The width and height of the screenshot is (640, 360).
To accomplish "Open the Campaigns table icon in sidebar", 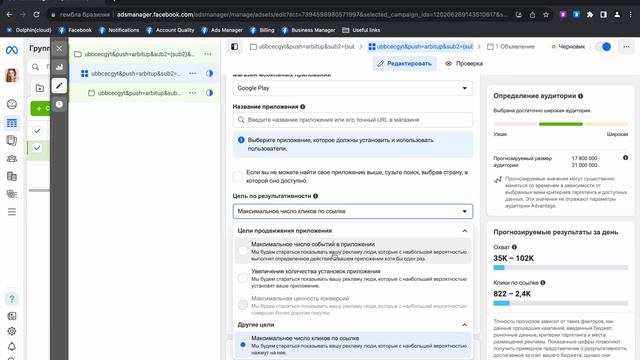I will (11, 123).
